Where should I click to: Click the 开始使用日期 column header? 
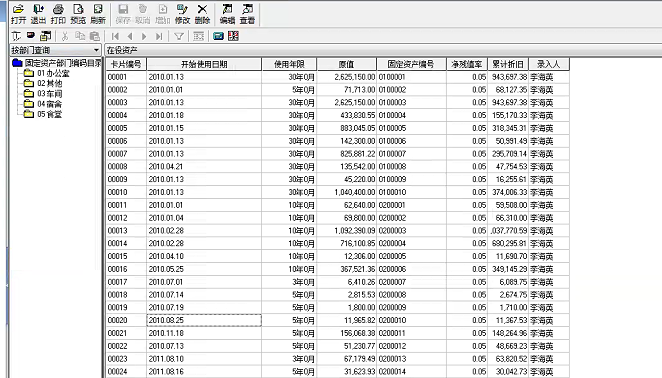[204, 64]
